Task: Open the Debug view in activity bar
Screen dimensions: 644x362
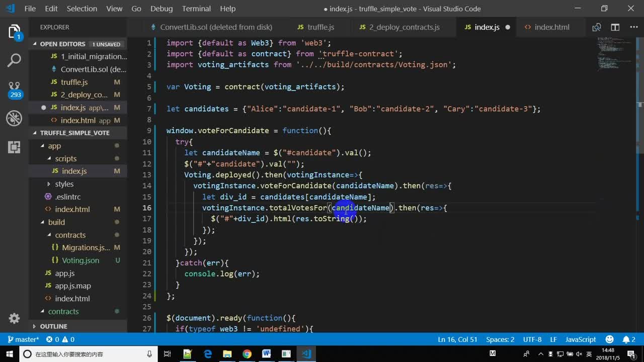Action: [x=14, y=119]
